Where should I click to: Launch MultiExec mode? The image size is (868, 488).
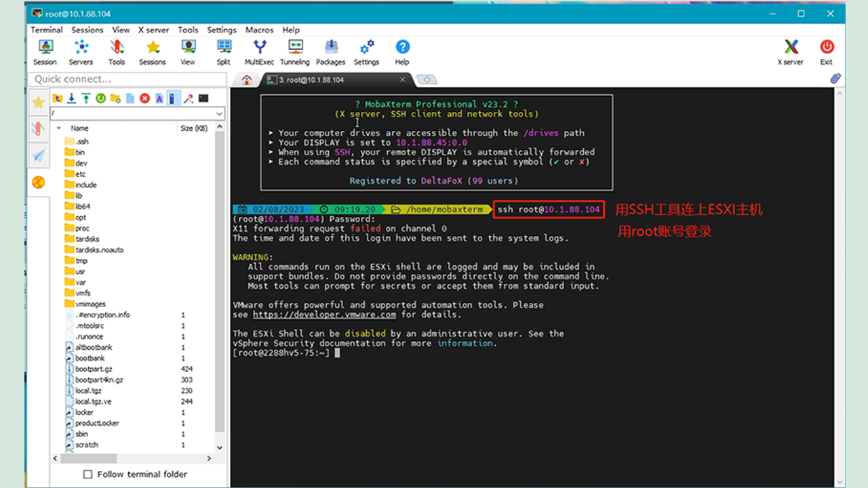click(x=259, y=52)
